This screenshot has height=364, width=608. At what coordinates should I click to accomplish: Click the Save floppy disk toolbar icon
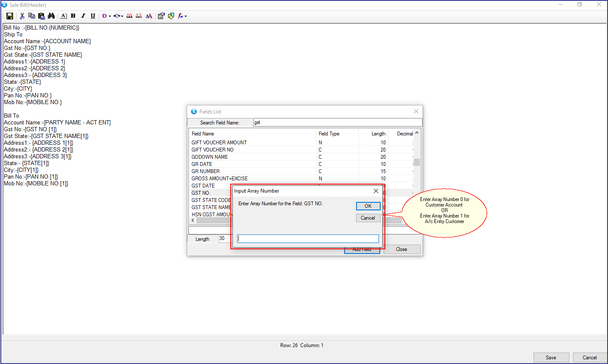pos(10,16)
